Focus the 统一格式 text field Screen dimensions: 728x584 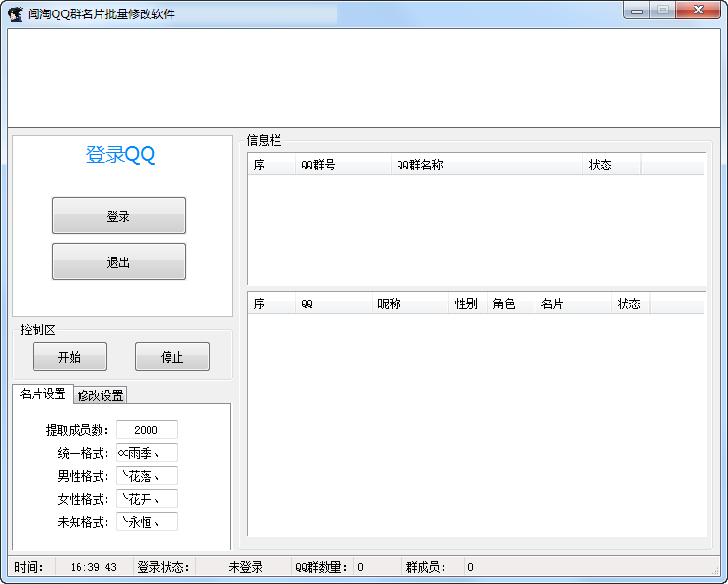tap(147, 453)
